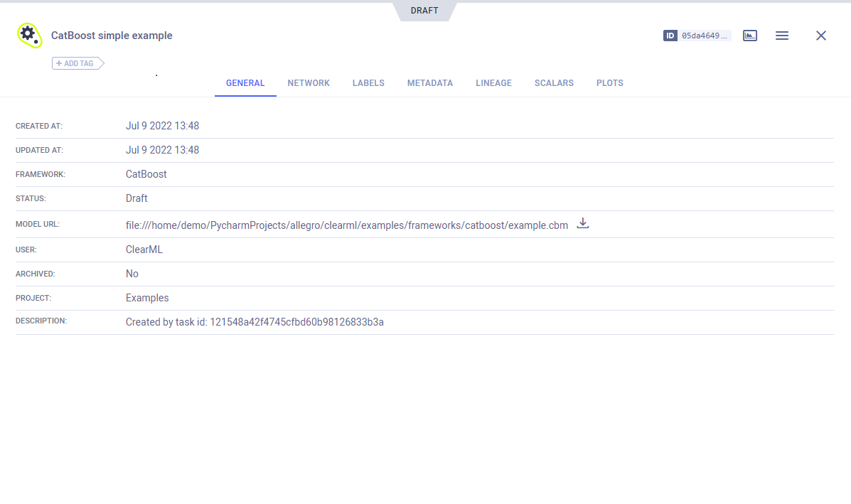Copy the model ID badge

[x=670, y=36]
